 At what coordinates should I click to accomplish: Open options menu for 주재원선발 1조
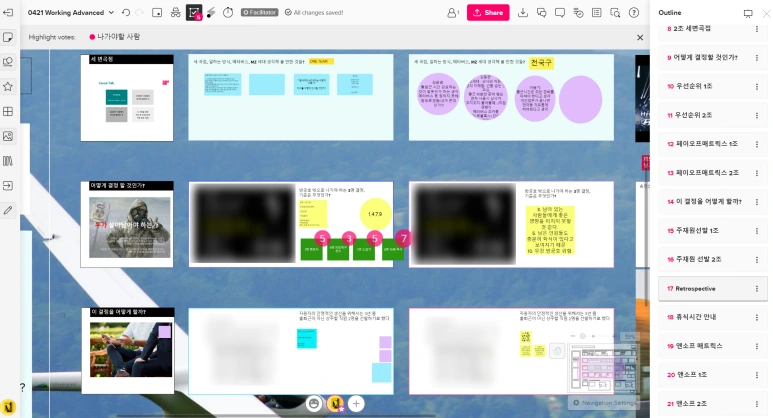[757, 231]
